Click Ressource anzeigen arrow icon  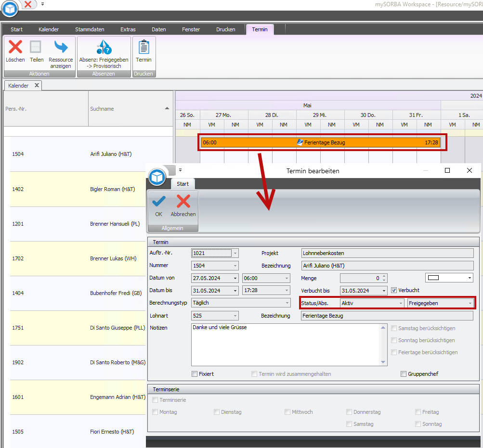pyautogui.click(x=61, y=47)
